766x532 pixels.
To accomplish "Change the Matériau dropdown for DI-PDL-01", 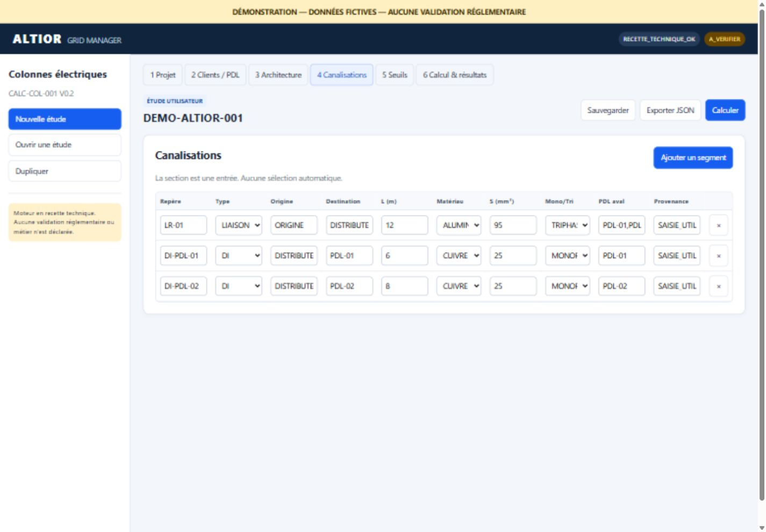I will pyautogui.click(x=459, y=256).
